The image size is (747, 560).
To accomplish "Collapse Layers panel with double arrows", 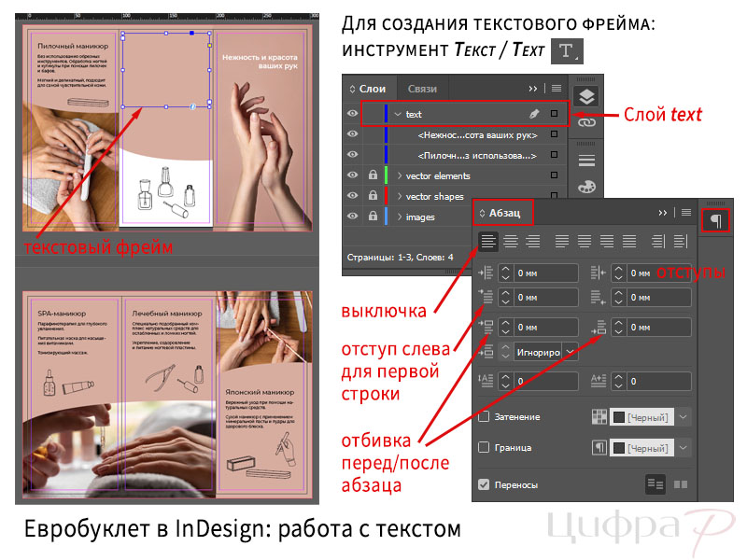I will tap(533, 89).
